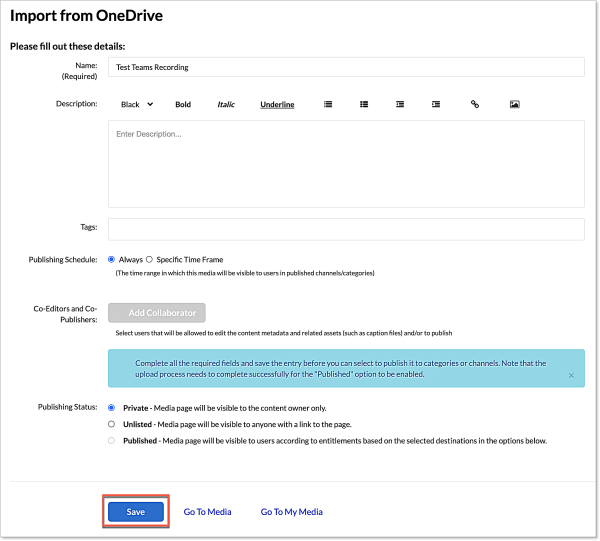Viewport: 600px width, 541px height.
Task: Click the 'Complete all the required fields' banner text
Action: [x=341, y=368]
